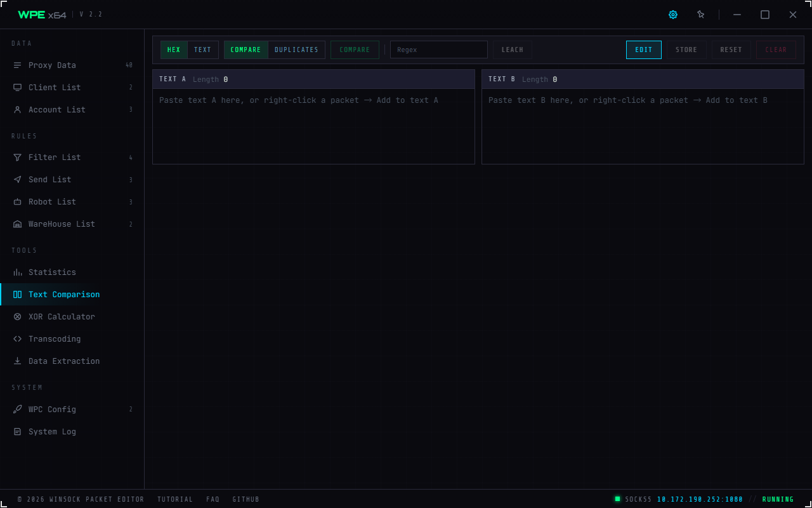Select the DUPLICATES mode toggle
Screen dimensions: 812x508
click(296, 50)
